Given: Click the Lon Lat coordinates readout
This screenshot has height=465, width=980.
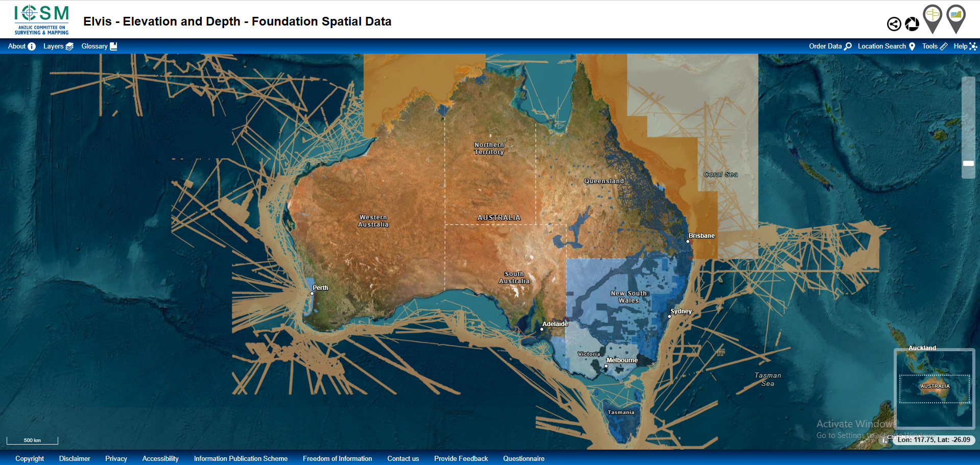Looking at the screenshot, I should (934, 439).
